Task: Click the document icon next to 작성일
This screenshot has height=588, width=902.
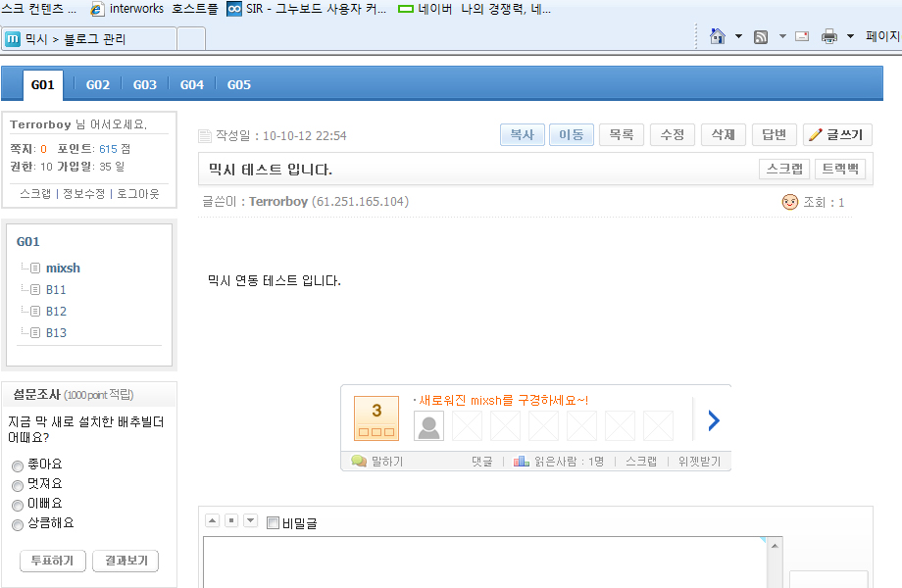Action: coord(205,135)
